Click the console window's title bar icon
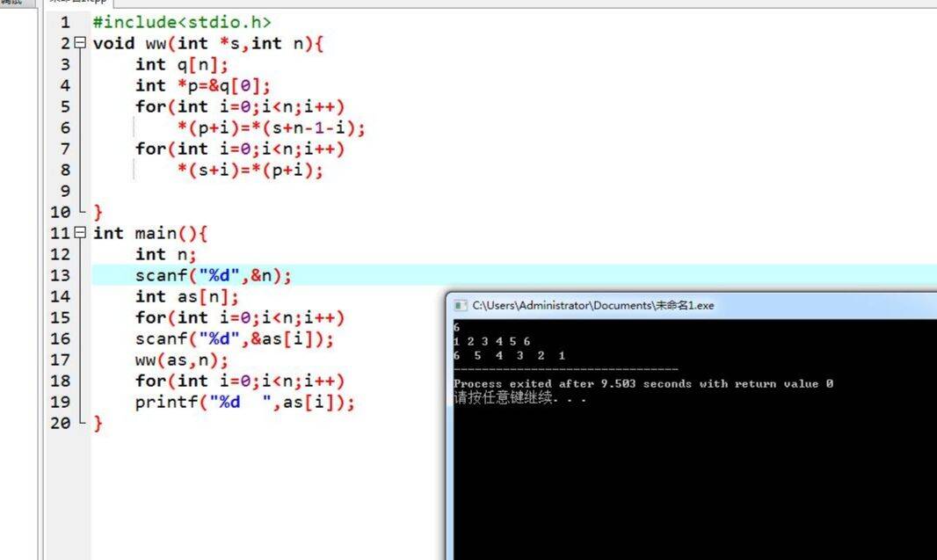The width and height of the screenshot is (937, 560). point(460,305)
